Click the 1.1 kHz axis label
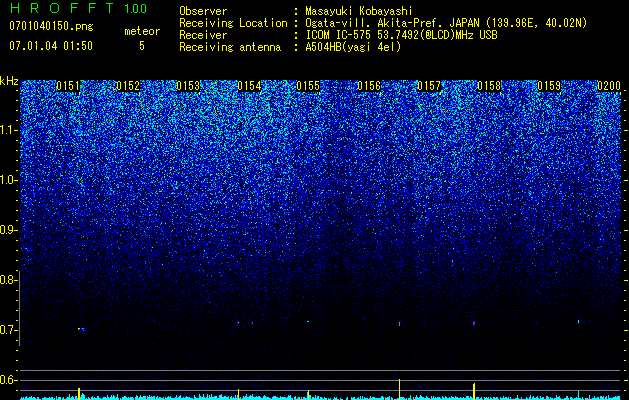This screenshot has width=629, height=400. point(8,131)
